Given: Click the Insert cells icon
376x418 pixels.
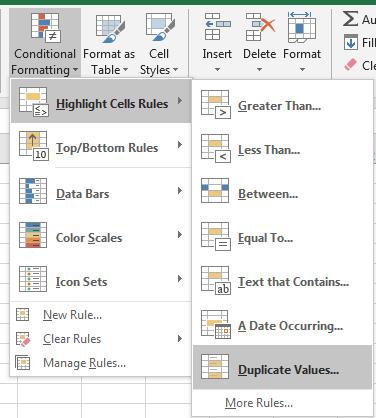Looking at the screenshot, I should (x=218, y=27).
